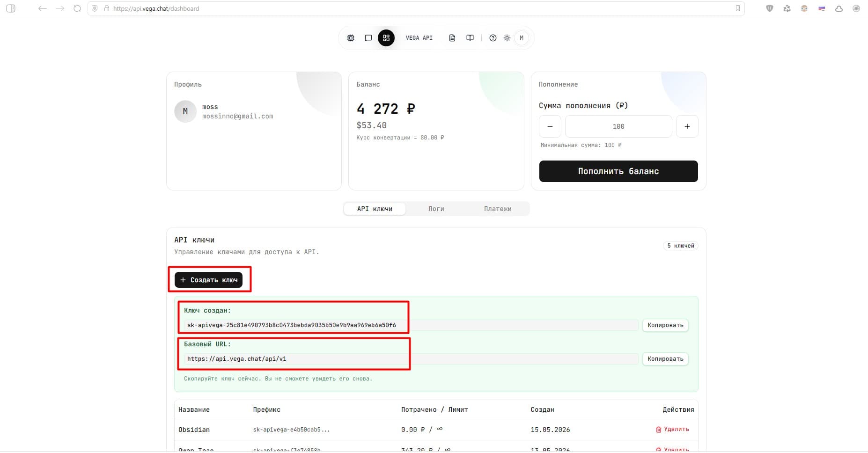
Task: Delete the Obsidian API key
Action: click(x=672, y=429)
